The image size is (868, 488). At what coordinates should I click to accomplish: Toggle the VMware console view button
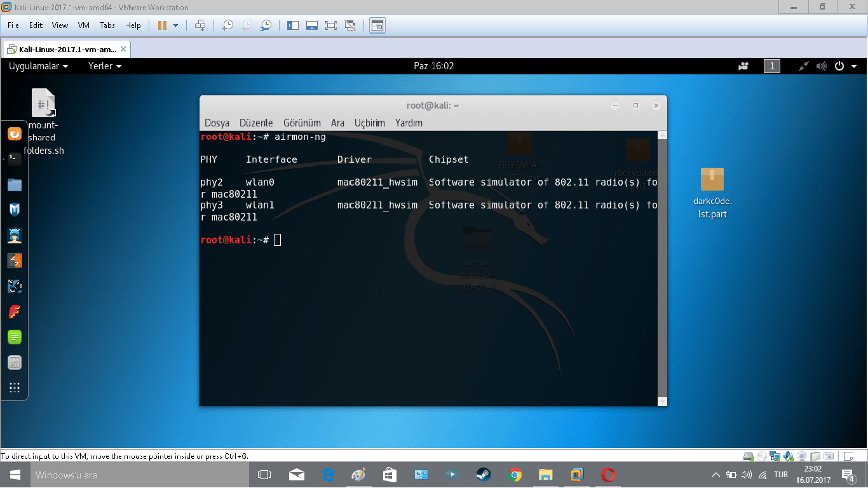tap(377, 25)
